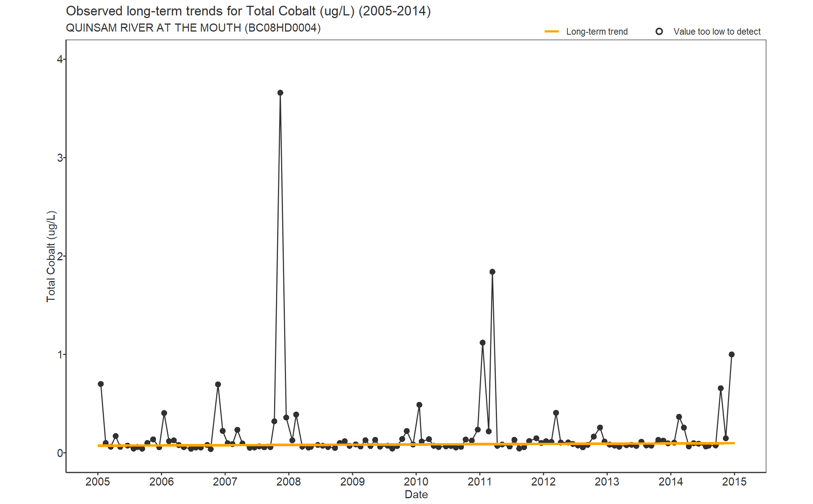Image resolution: width=813 pixels, height=504 pixels.
Task: Click the x-axis label 2014
Action: click(671, 482)
